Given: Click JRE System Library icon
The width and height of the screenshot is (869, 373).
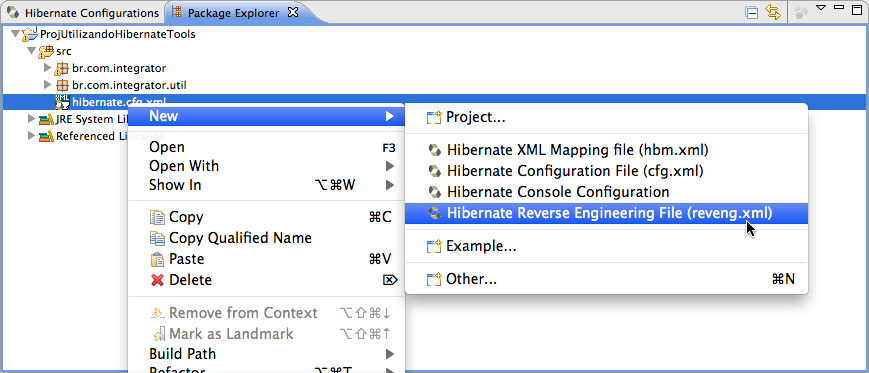Looking at the screenshot, I should [x=46, y=119].
